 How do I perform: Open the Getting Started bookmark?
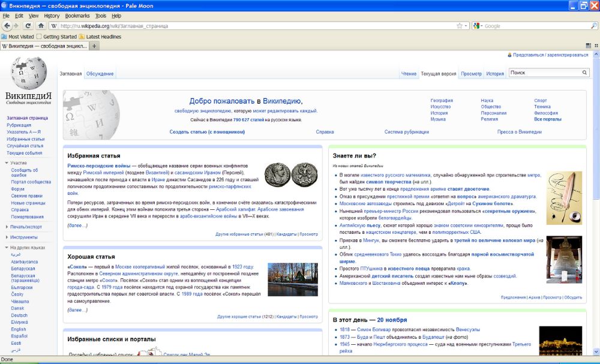[x=56, y=37]
